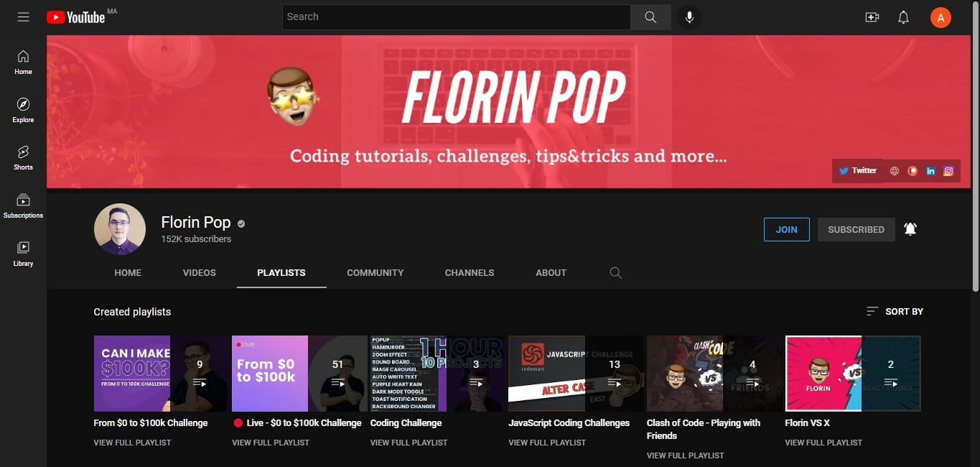Open the website globe icon on the banner

(x=895, y=170)
